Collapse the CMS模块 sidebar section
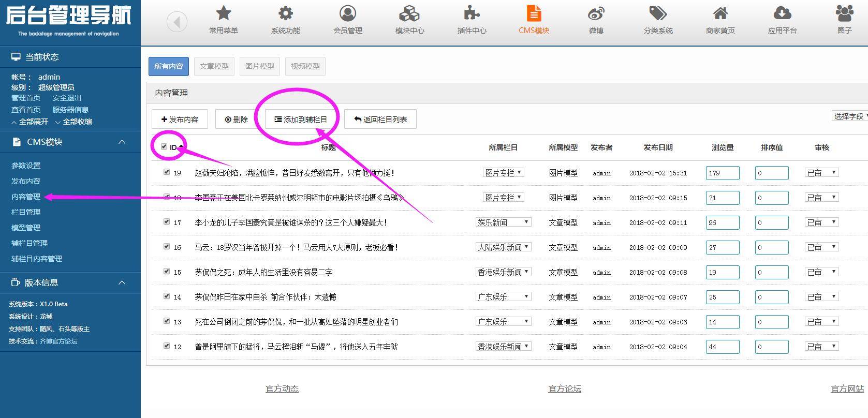868x418 pixels. tap(122, 142)
